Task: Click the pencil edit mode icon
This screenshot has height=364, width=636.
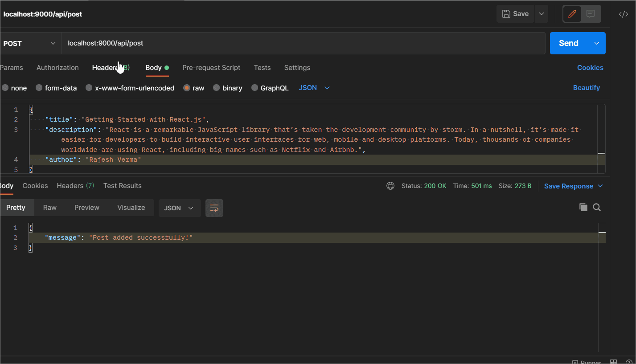Action: pyautogui.click(x=572, y=14)
